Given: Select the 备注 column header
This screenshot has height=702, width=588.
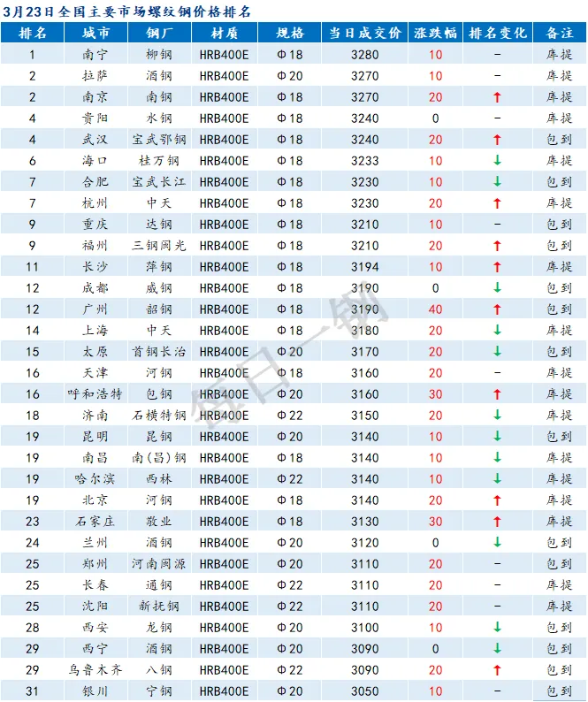Looking at the screenshot, I should point(560,33).
